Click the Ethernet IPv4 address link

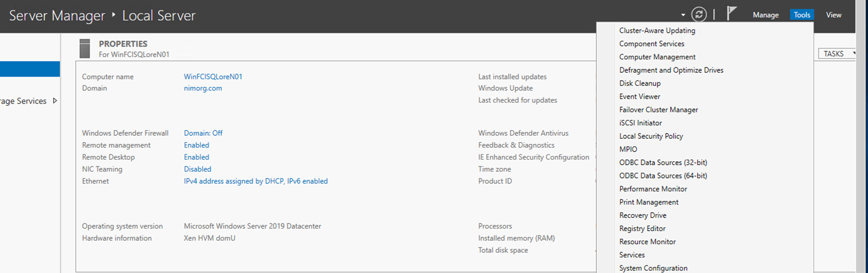255,181
